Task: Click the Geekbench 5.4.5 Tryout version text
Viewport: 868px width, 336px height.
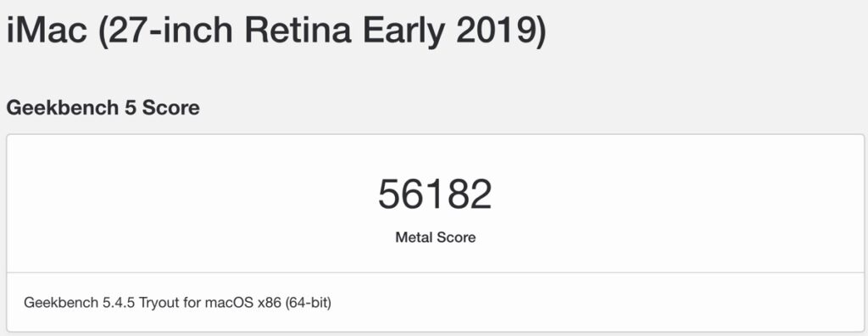Action: pos(177,303)
